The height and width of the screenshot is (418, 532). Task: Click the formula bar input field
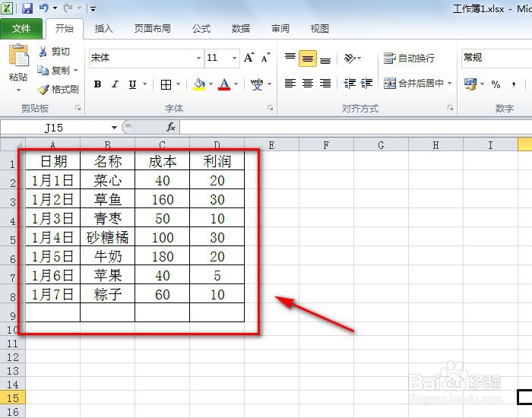356,127
